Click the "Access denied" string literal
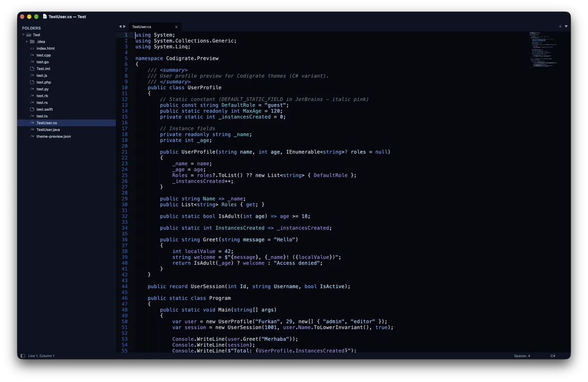The image size is (588, 382). click(x=296, y=263)
